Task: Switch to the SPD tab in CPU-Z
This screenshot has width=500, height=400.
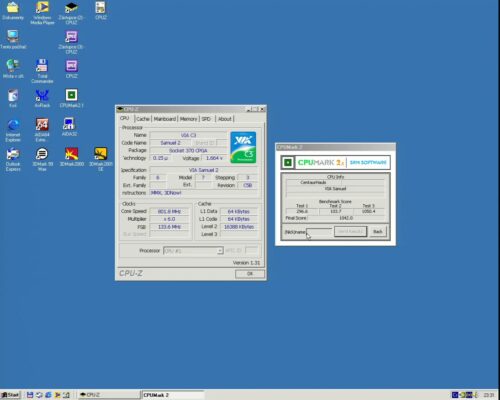Action: (206, 119)
